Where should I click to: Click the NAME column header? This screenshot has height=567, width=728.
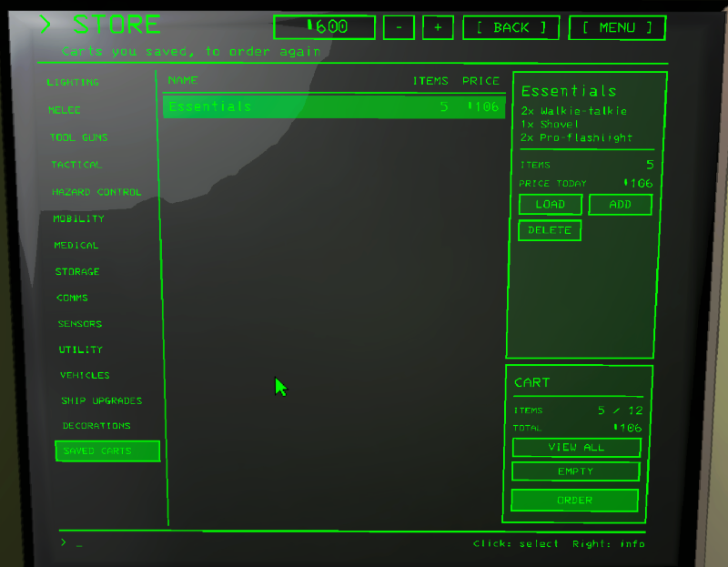[x=183, y=80]
